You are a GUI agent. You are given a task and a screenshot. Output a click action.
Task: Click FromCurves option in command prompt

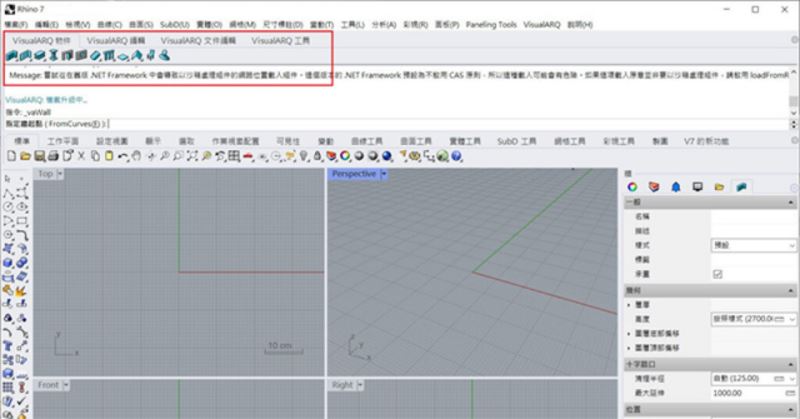click(x=76, y=124)
